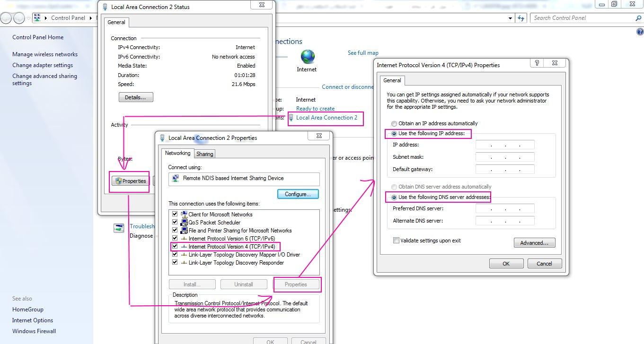The image size is (644, 344).
Task: Select QoS Packet Scheduler icon
Action: tap(184, 222)
